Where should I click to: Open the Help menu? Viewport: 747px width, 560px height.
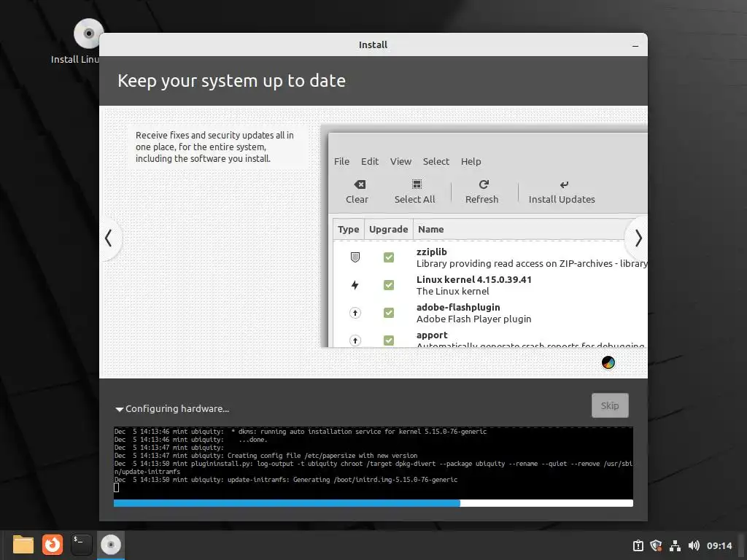click(x=471, y=161)
